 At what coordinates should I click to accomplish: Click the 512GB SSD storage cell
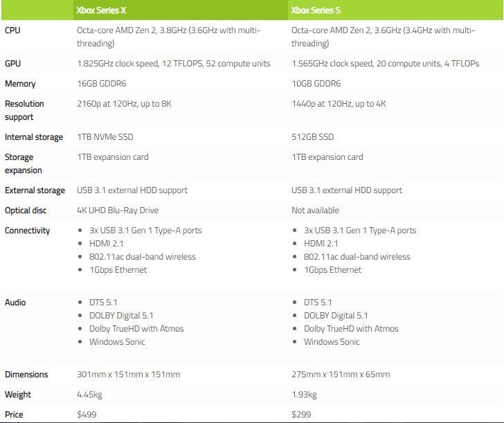pyautogui.click(x=313, y=137)
